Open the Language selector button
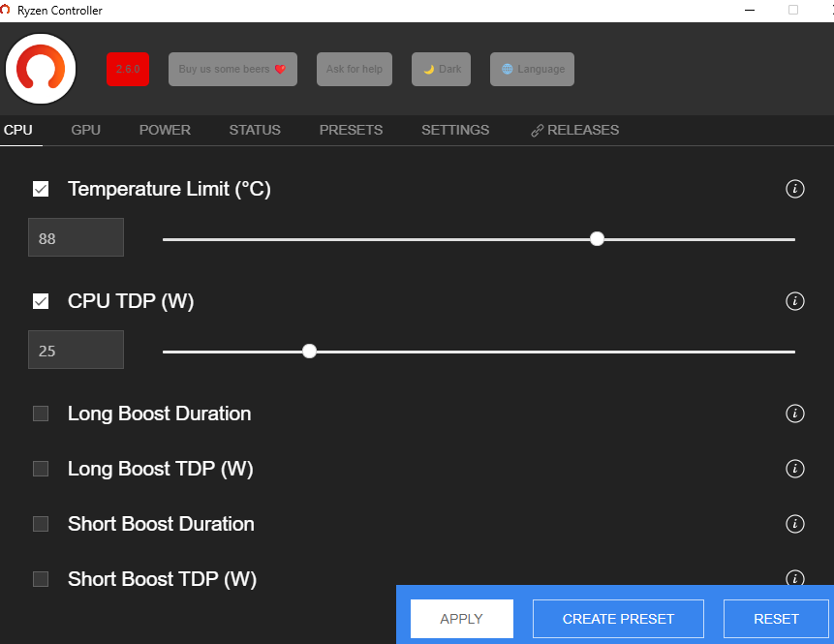 [x=532, y=69]
